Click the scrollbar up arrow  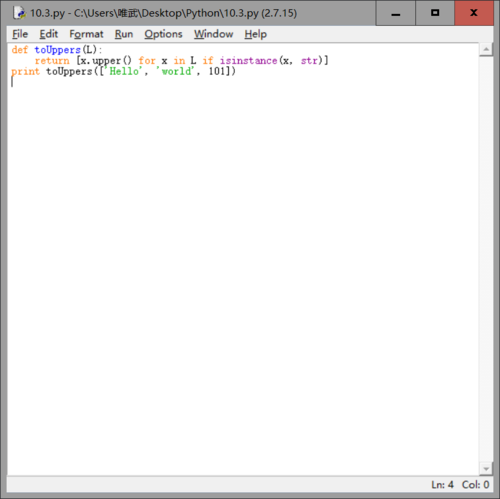tap(486, 50)
